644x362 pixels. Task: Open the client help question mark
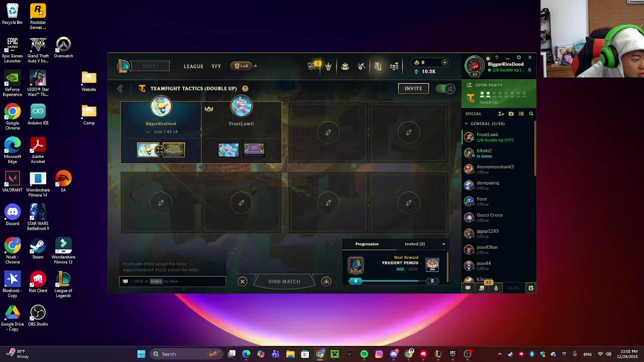[497, 58]
